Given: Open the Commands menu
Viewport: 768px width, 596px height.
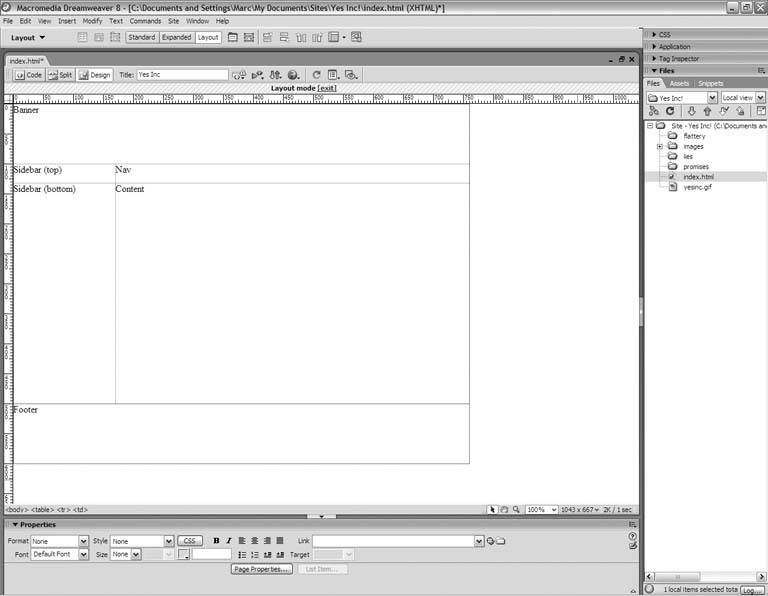Looking at the screenshot, I should (x=145, y=21).
